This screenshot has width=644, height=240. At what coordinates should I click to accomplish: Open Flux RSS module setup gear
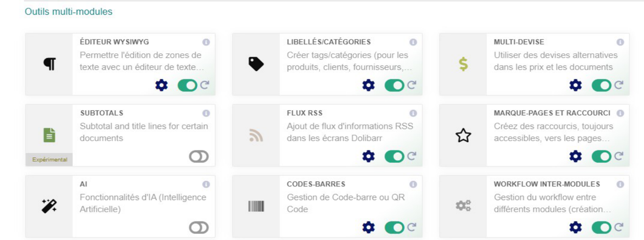(368, 156)
